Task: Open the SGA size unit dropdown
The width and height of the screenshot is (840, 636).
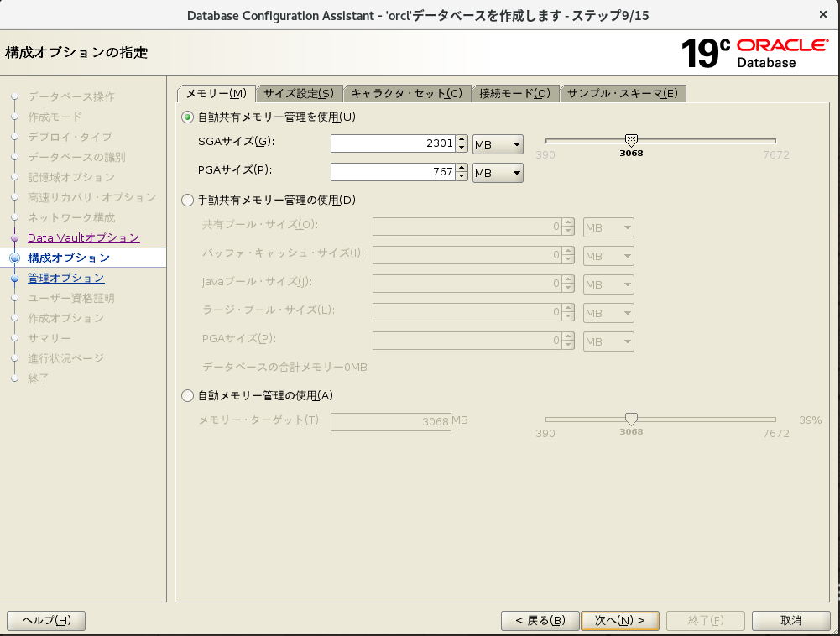Action: pos(498,145)
